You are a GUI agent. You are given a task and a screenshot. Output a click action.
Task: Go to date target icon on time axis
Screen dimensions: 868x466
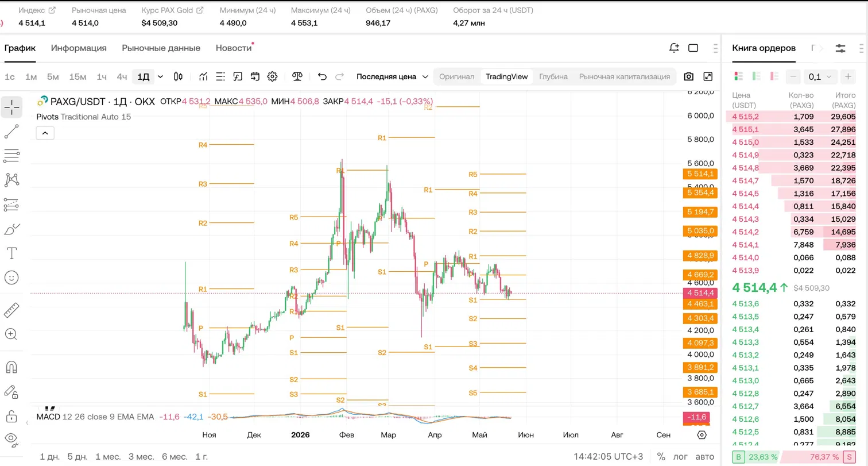tap(702, 435)
